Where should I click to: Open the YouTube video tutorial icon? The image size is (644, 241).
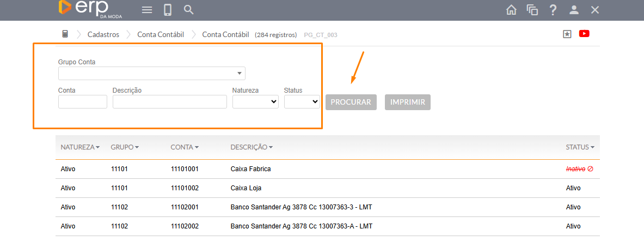584,34
